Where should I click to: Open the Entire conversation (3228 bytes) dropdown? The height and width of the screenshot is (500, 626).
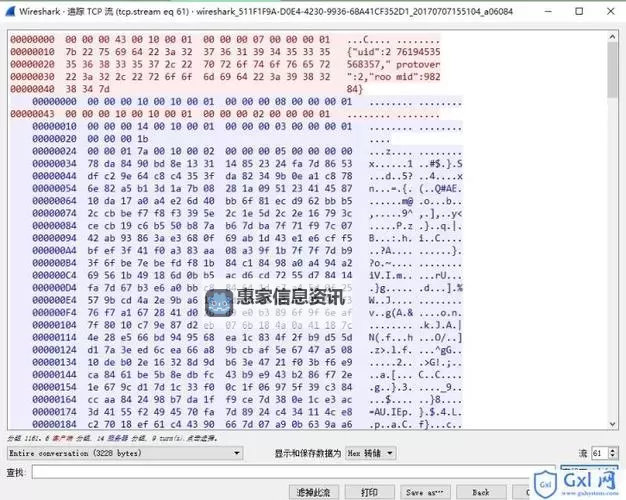(x=125, y=453)
